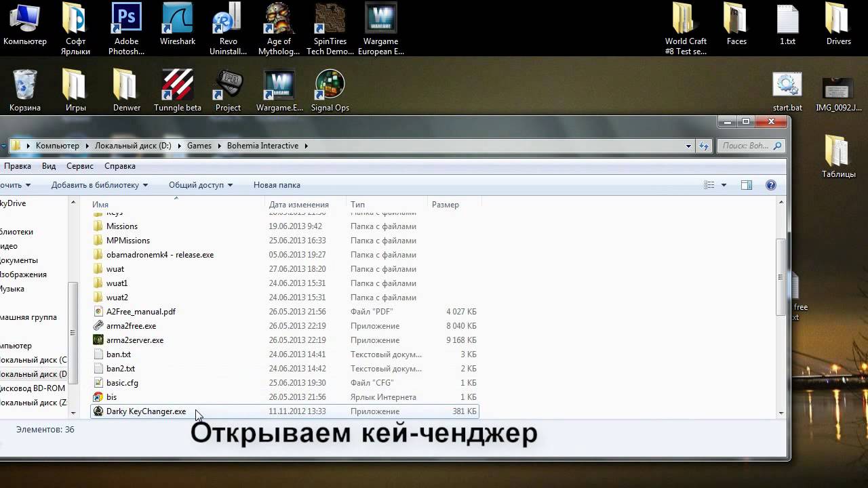Open the SpinTires Tech Demo shortcut
The height and width of the screenshot is (488, 868).
(330, 28)
